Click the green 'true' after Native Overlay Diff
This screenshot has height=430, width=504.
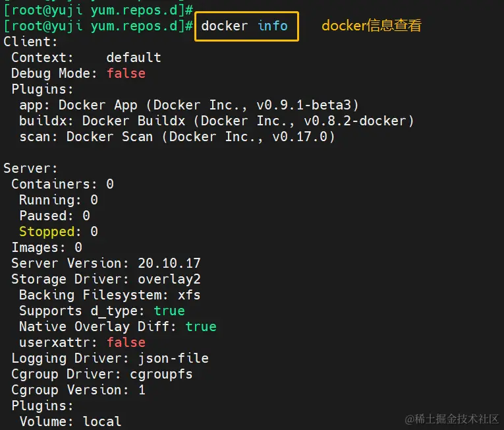(201, 326)
